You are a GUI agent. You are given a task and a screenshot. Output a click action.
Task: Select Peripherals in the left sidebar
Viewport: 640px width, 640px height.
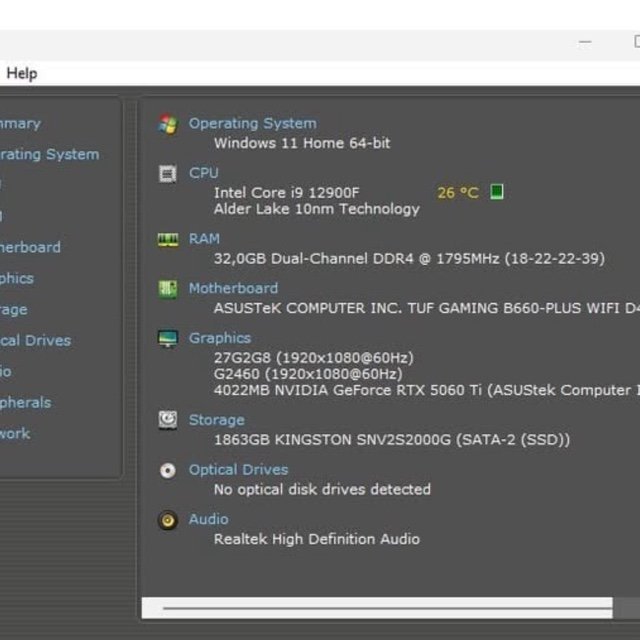[x=25, y=402]
